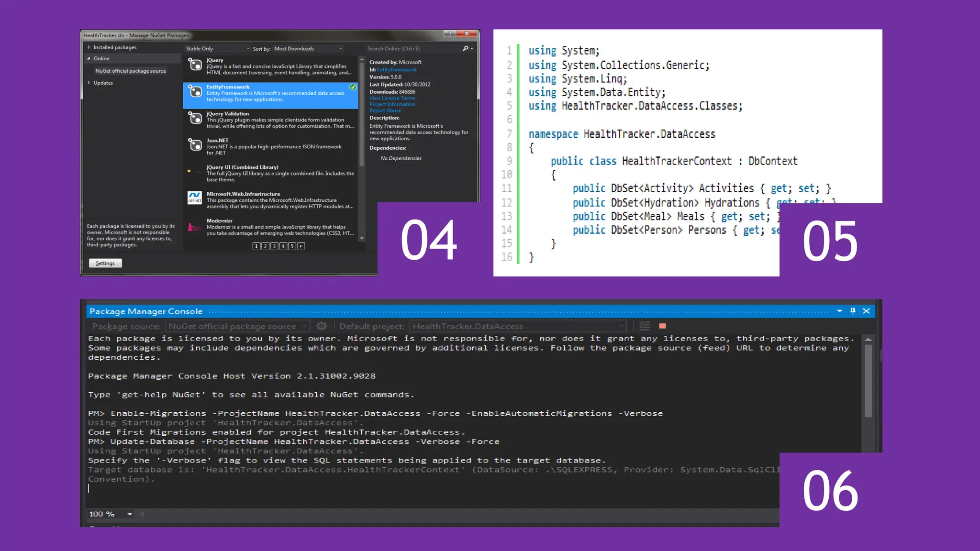Select NuGet official package source item
This screenshot has height=551, width=980.
(131, 71)
